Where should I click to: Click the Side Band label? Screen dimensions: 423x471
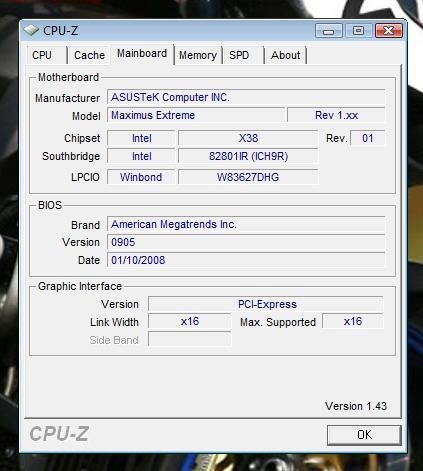114,340
